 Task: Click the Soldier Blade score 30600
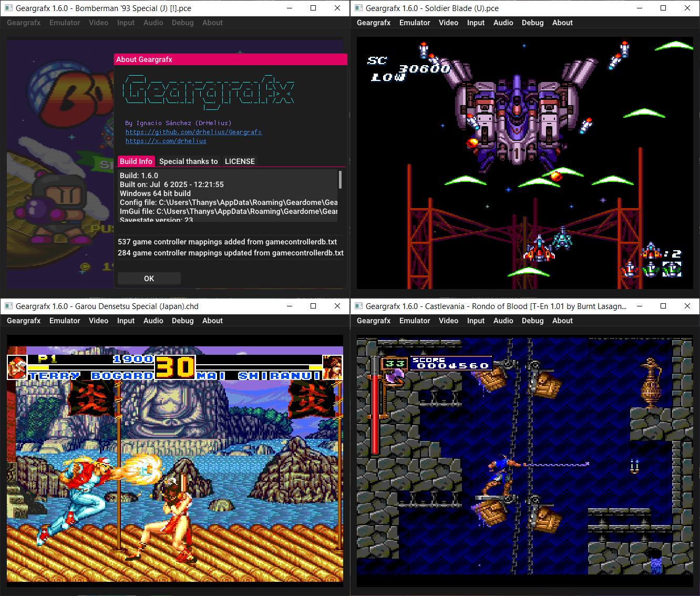(x=424, y=69)
